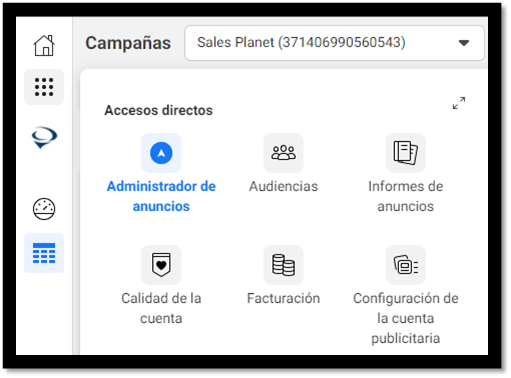Open the account overview gauge icon
The image size is (511, 378).
coord(44,209)
